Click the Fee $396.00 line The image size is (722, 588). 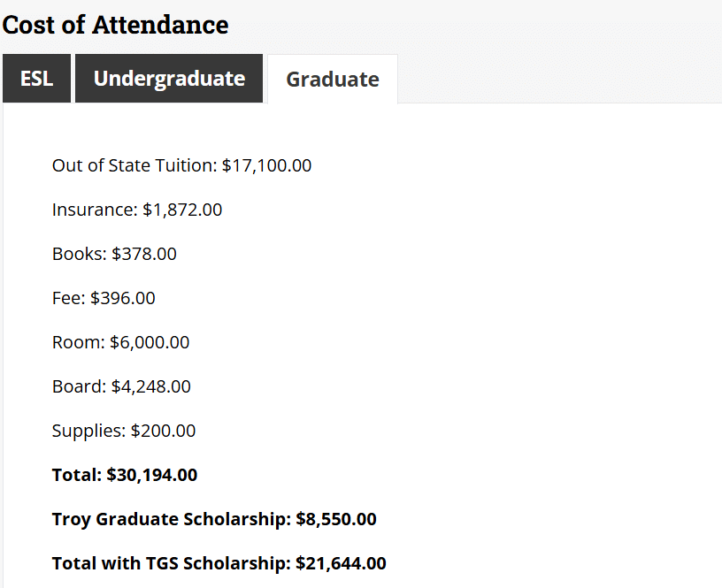tap(104, 298)
